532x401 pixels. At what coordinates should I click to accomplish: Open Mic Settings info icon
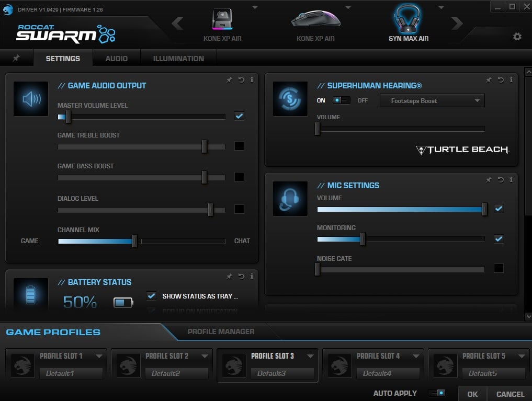tap(511, 180)
